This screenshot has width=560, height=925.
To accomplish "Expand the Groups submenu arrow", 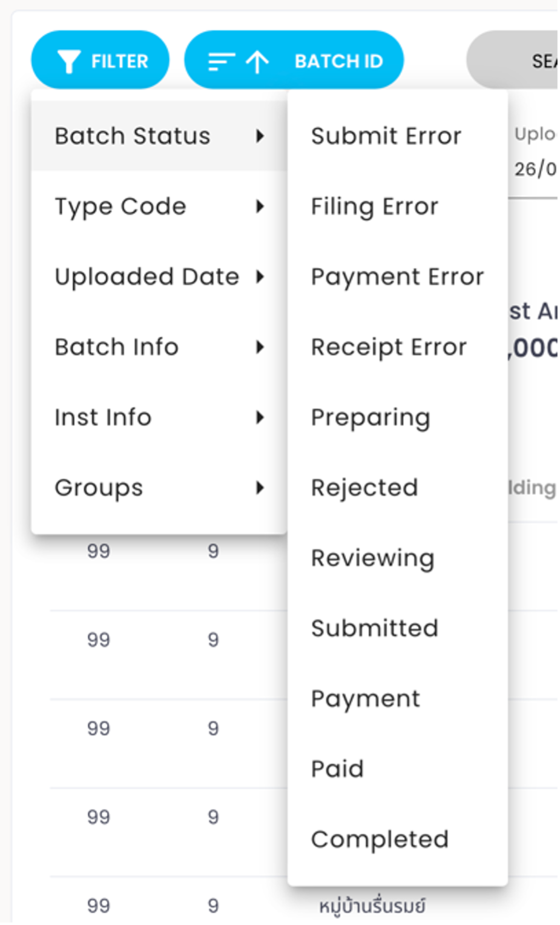I will tap(260, 488).
